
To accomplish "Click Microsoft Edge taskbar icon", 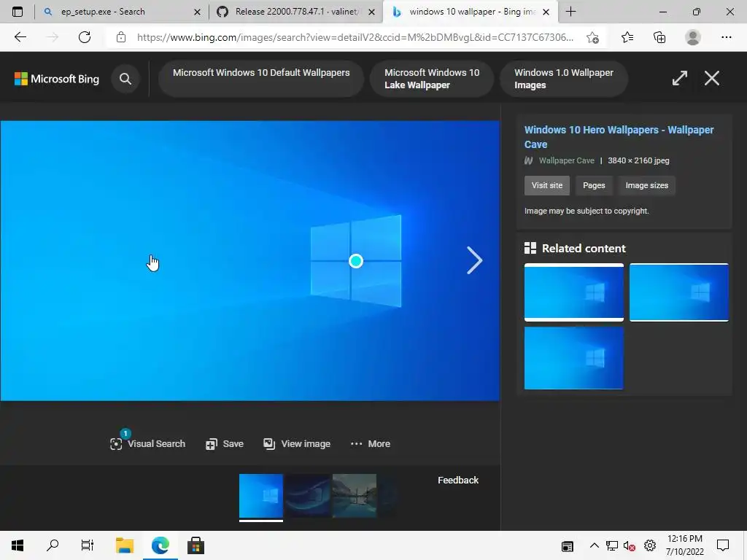I will (x=160, y=545).
